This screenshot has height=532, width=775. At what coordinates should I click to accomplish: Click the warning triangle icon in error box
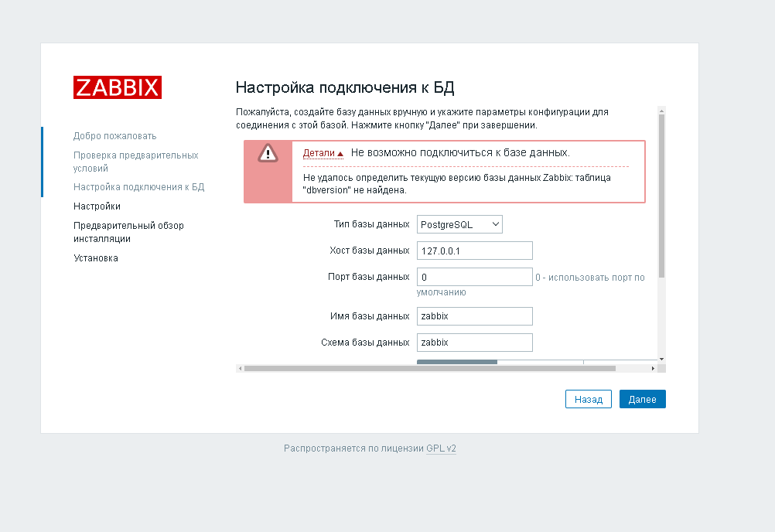[268, 153]
